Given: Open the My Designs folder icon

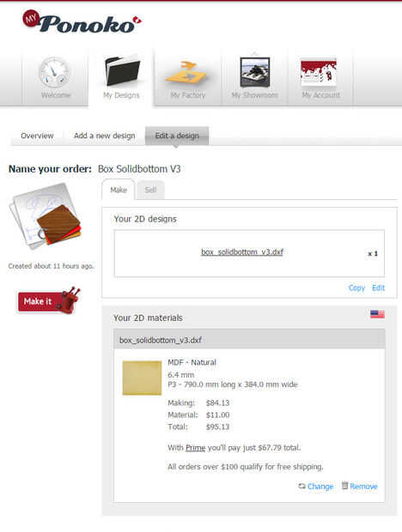Looking at the screenshot, I should (x=122, y=70).
